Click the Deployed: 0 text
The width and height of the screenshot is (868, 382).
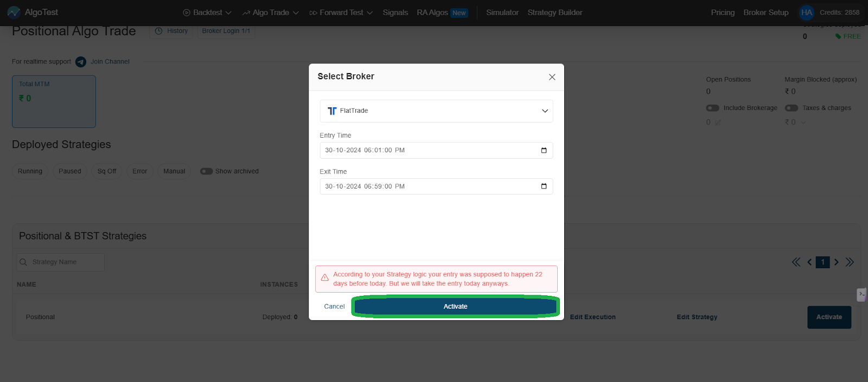coord(280,318)
